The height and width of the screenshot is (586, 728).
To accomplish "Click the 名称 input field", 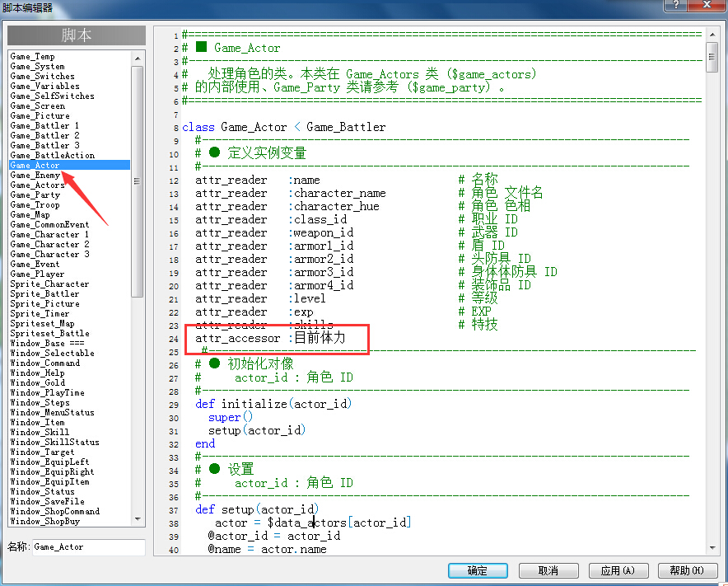I will [88, 547].
